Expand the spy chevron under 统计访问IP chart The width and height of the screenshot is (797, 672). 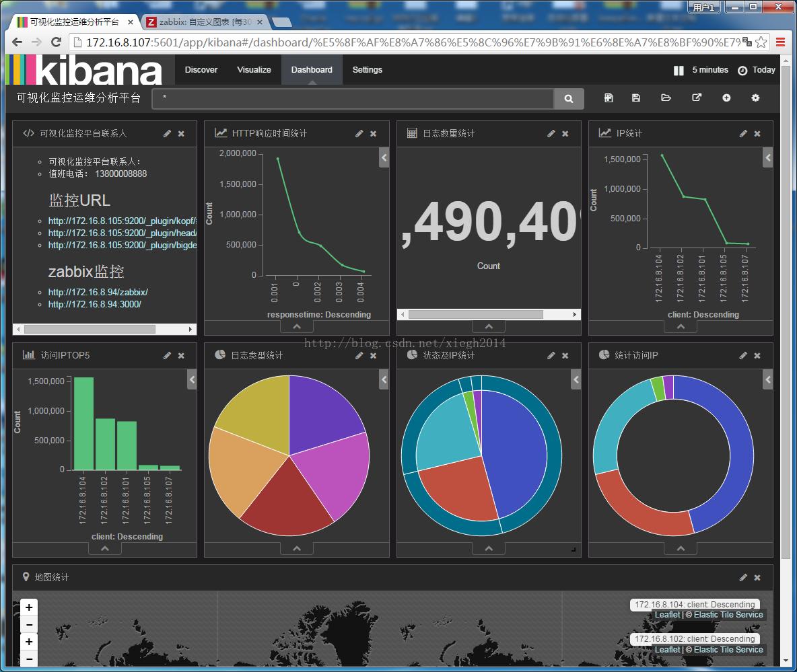point(681,549)
